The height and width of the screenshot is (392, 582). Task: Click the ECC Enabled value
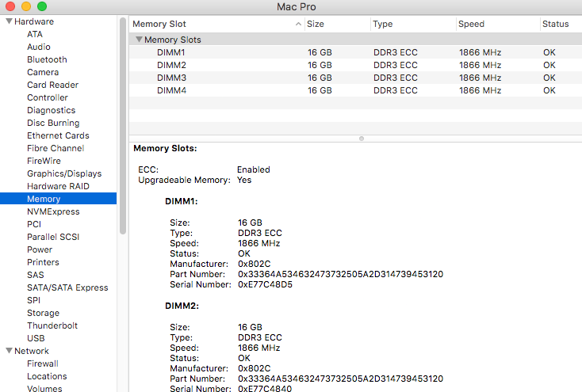pyautogui.click(x=254, y=169)
